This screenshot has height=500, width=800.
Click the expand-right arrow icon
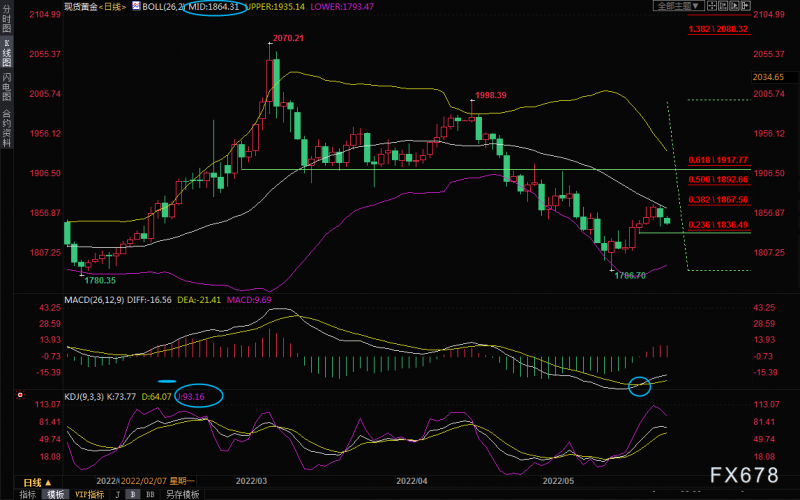coord(746,6)
